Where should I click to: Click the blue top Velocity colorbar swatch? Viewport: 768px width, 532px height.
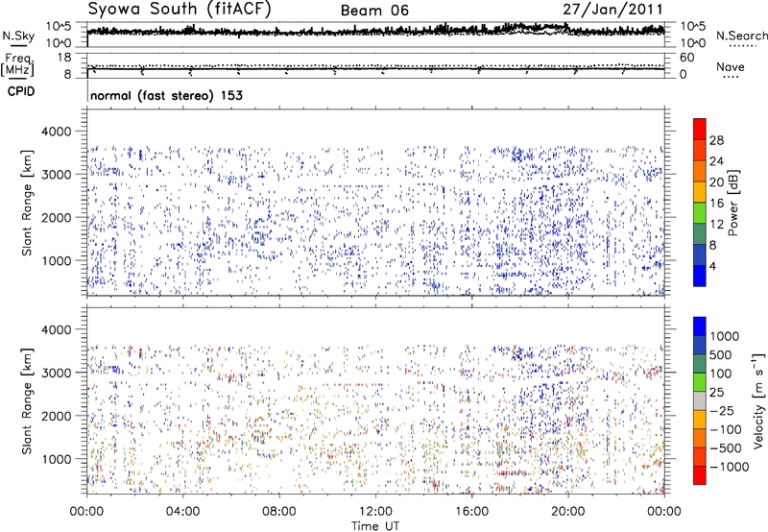[x=700, y=326]
